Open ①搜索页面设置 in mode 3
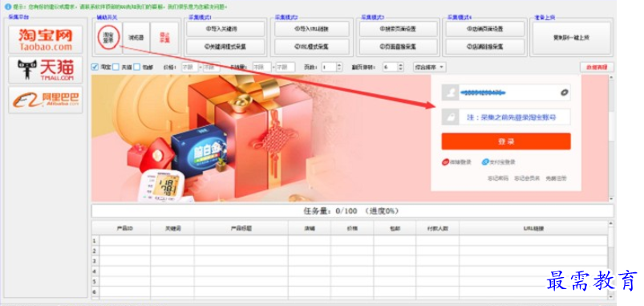 click(399, 29)
